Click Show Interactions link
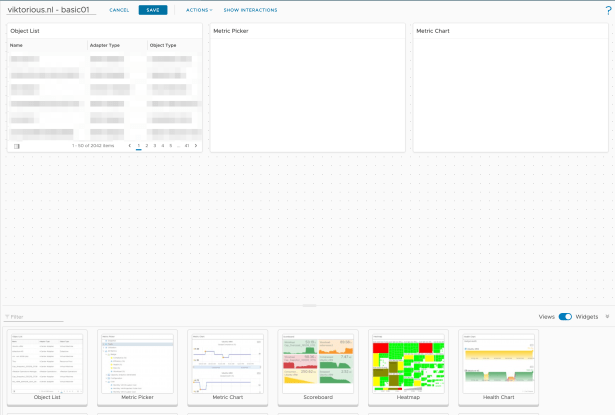 (x=250, y=10)
